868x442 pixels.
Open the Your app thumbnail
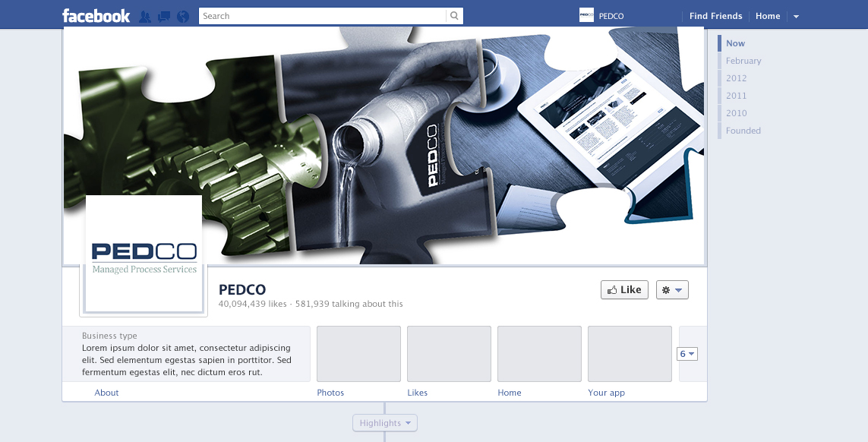pyautogui.click(x=630, y=354)
